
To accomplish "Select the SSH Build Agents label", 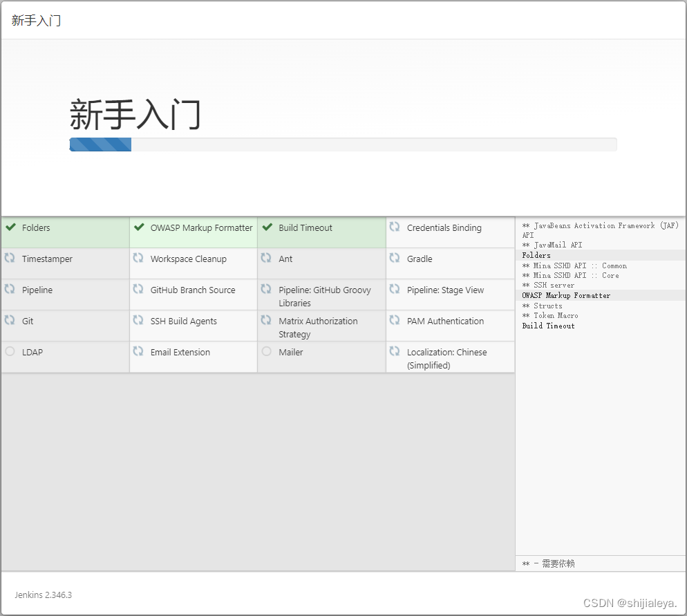I will click(x=184, y=321).
